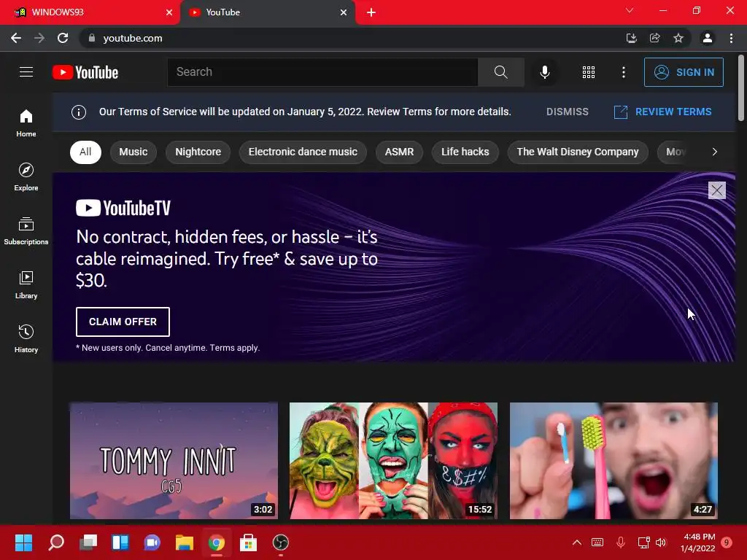Start voice search with the microphone

544,72
